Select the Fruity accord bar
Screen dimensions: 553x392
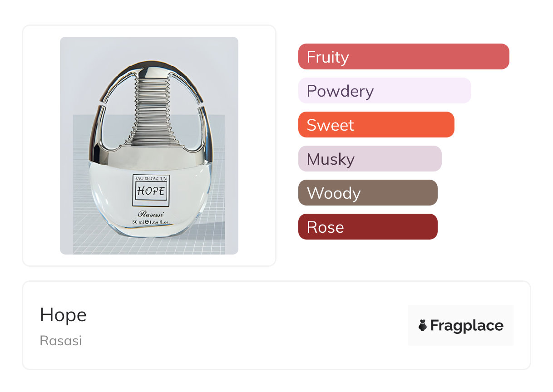tap(403, 57)
